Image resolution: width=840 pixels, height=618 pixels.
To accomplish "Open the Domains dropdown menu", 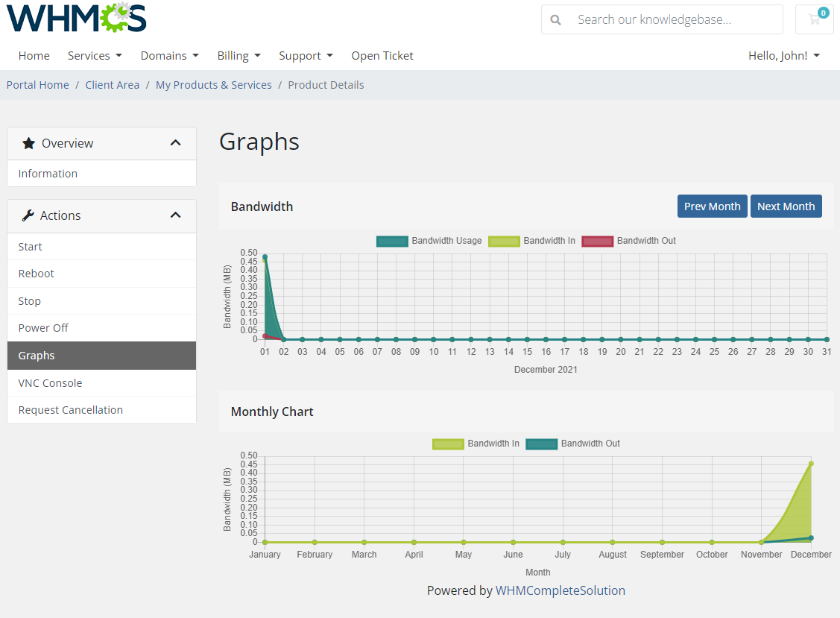I will click(169, 56).
